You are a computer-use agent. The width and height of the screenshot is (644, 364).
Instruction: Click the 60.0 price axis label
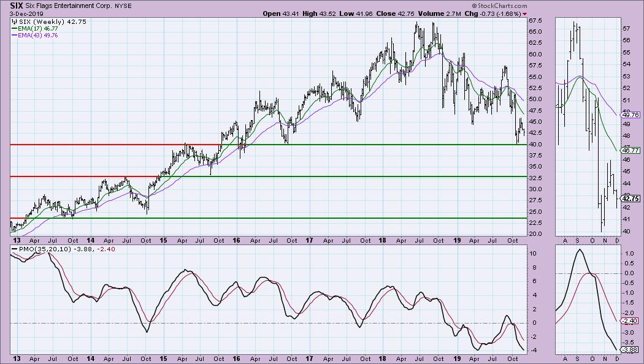pyautogui.click(x=534, y=54)
